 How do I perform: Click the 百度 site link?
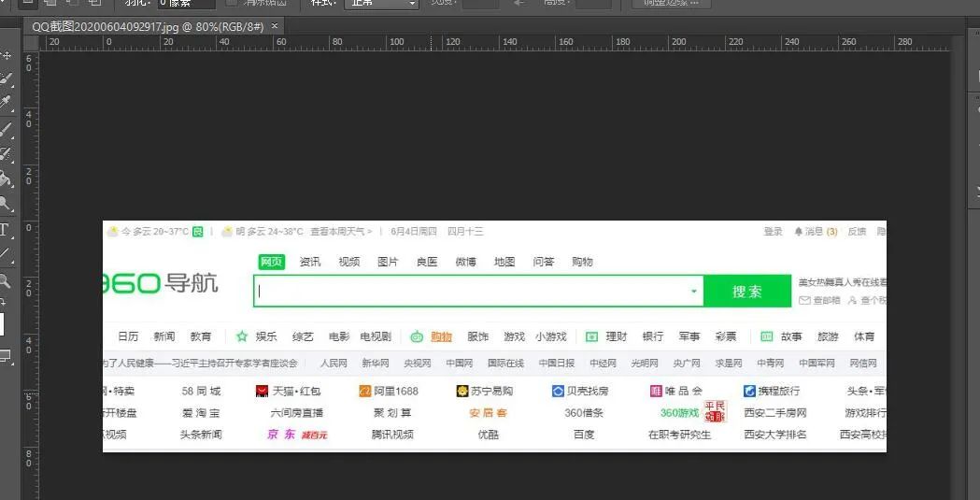(584, 435)
